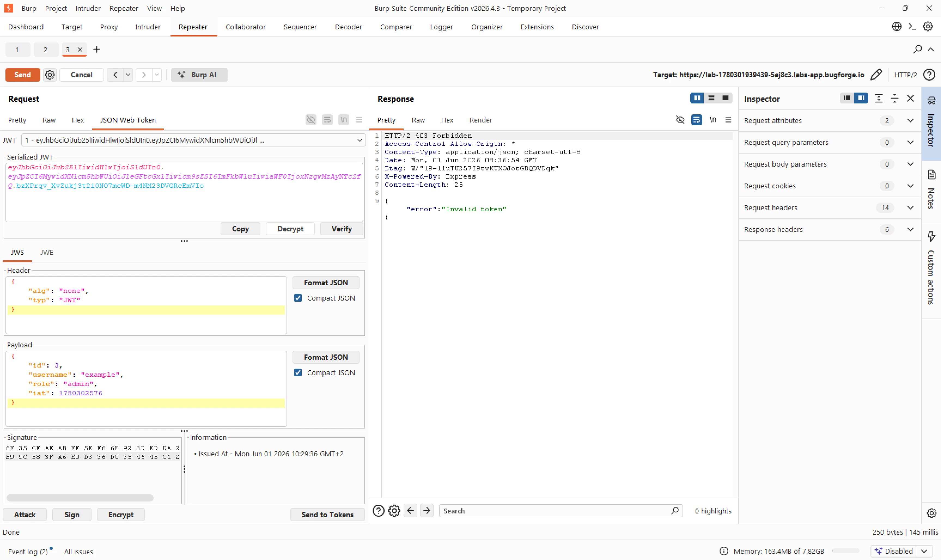
Task: Click the Verify button
Action: pyautogui.click(x=341, y=229)
